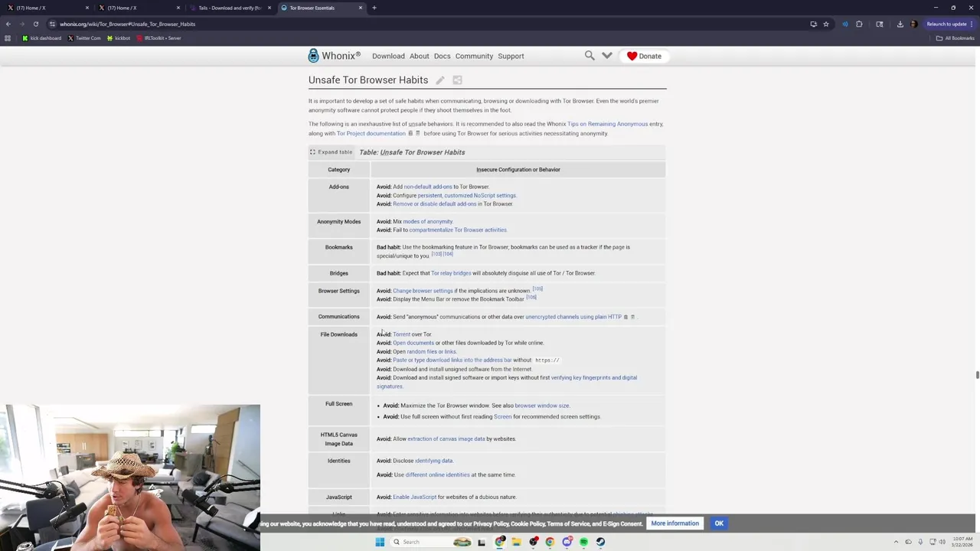Viewport: 980px width, 551px height.
Task: Open verifying key fingerprints and digital signatures link
Action: point(507,382)
